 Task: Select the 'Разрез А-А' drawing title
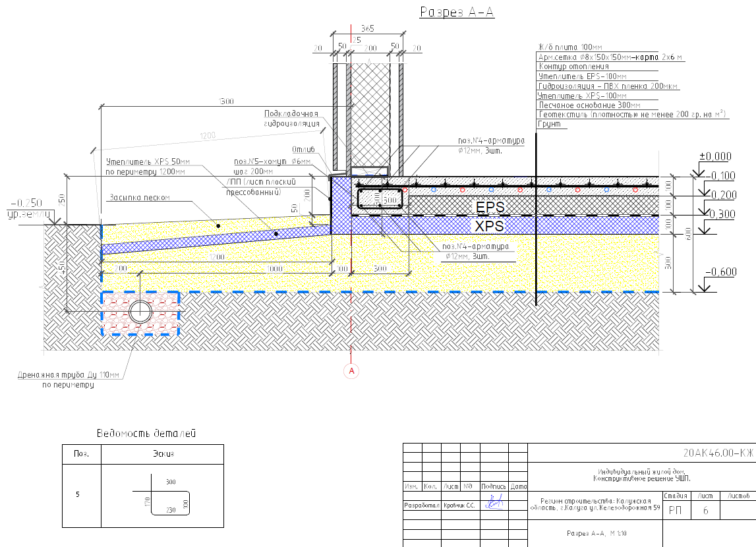tap(457, 12)
